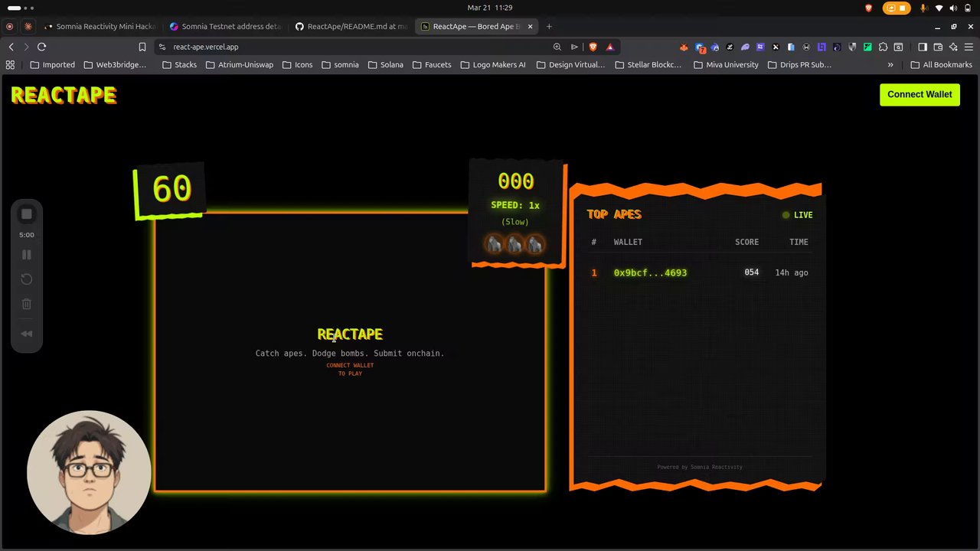Open the MetaMask fox extension

pyautogui.click(x=684, y=47)
